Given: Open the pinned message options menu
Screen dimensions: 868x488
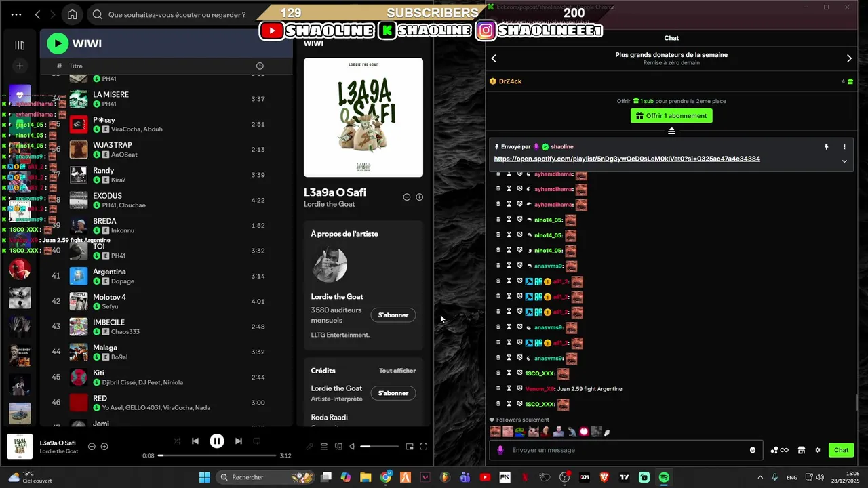Looking at the screenshot, I should coord(844,146).
